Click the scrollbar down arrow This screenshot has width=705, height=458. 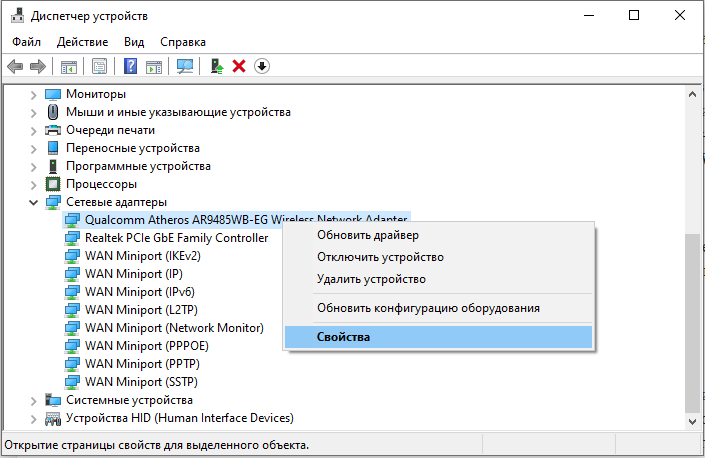click(692, 422)
